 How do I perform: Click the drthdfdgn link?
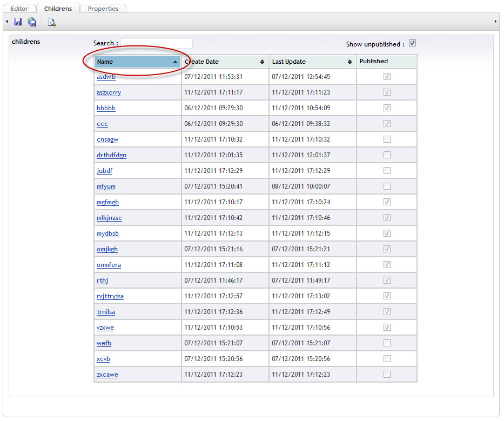(111, 155)
